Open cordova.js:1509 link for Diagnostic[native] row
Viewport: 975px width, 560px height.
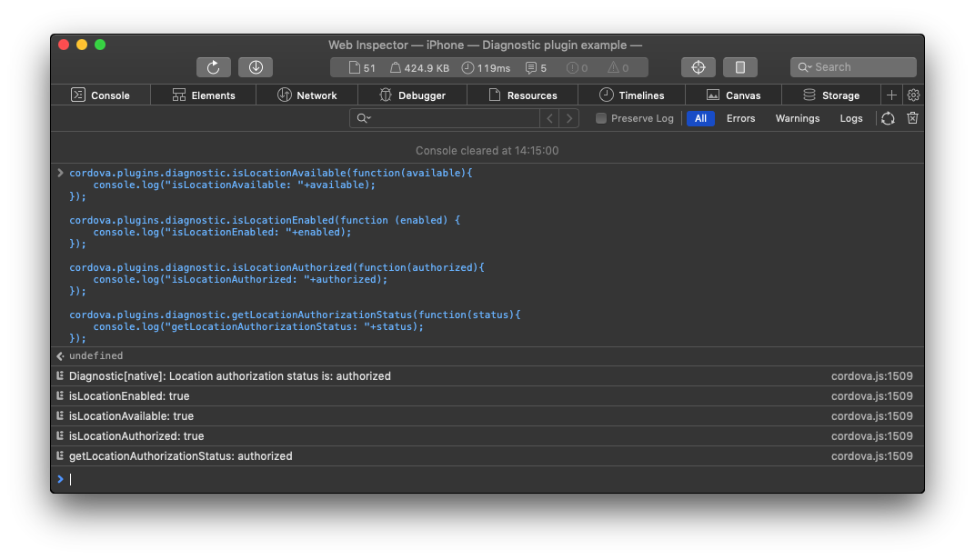pos(872,376)
